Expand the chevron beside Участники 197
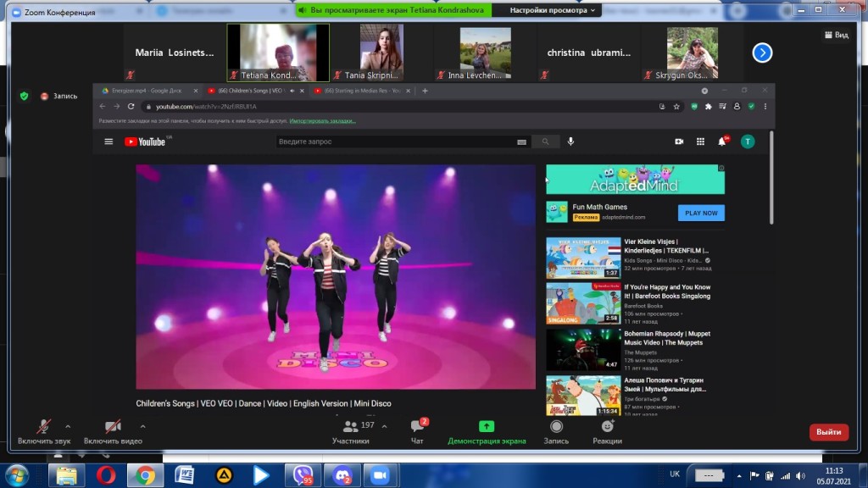The image size is (868, 488). point(384,426)
